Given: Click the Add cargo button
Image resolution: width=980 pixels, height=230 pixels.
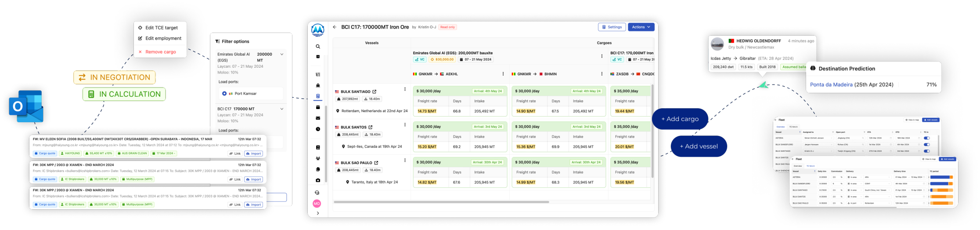Looking at the screenshot, I should [x=680, y=119].
